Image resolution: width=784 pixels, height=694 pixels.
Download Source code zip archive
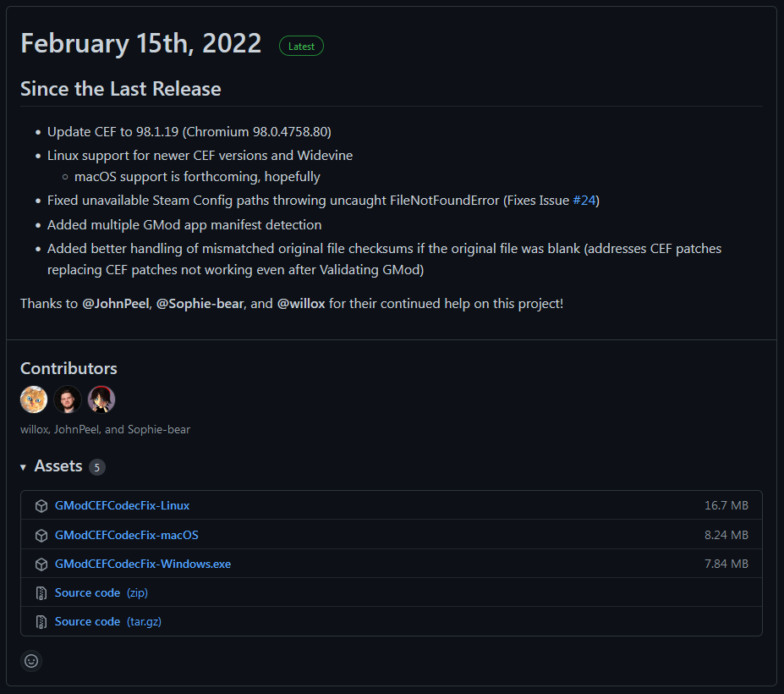101,593
